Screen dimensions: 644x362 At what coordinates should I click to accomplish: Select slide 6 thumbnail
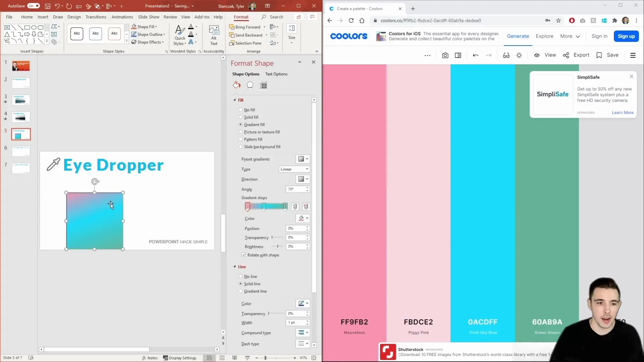pyautogui.click(x=21, y=151)
